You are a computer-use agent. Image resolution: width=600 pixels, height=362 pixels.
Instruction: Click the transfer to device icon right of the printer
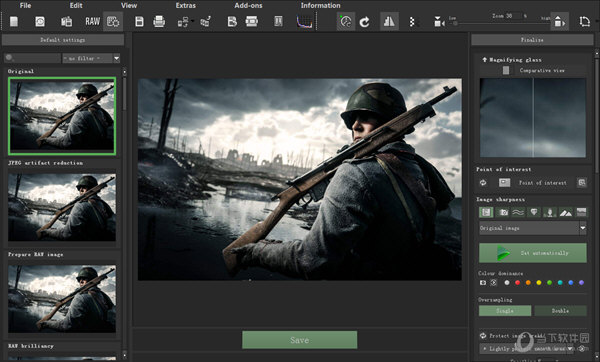pyautogui.click(x=183, y=22)
